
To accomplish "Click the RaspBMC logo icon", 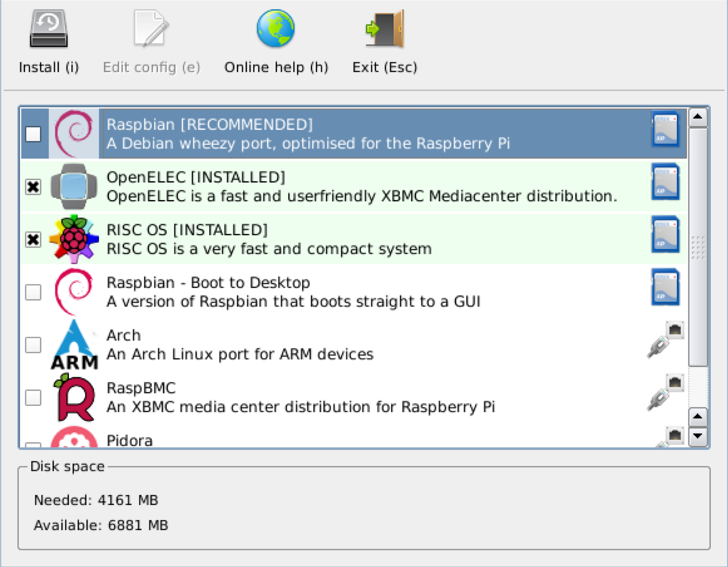I will click(x=74, y=397).
